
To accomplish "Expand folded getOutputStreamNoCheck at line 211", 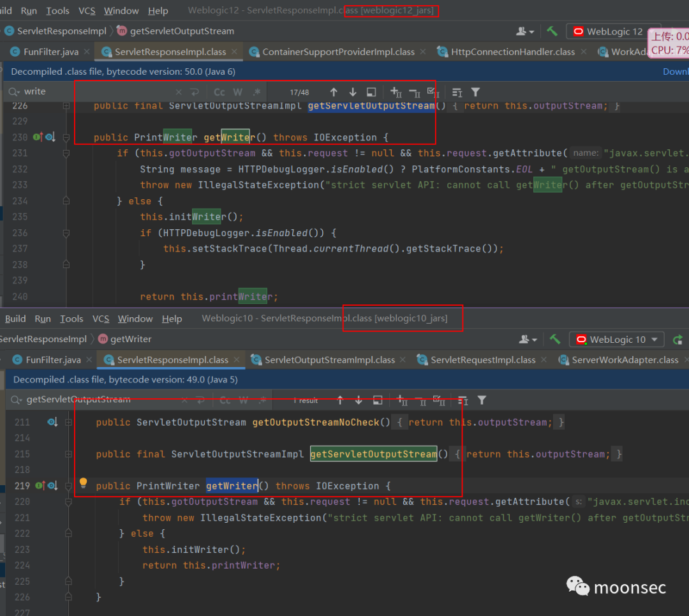I will [x=68, y=422].
